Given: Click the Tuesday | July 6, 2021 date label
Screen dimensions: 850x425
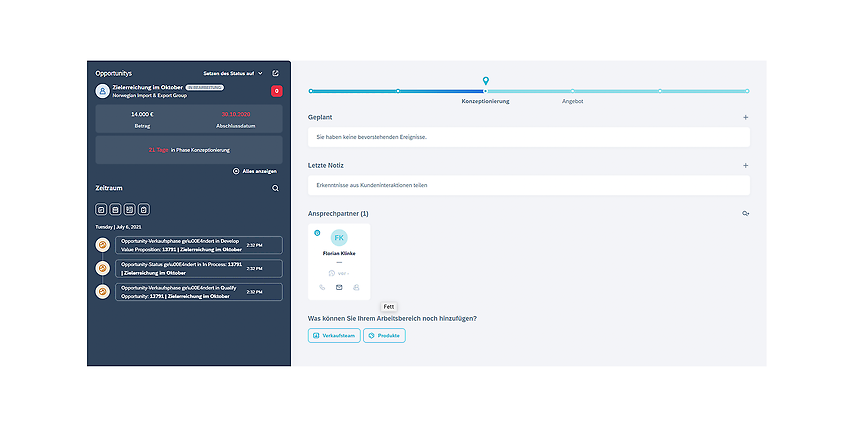Looking at the screenshot, I should point(118,227).
